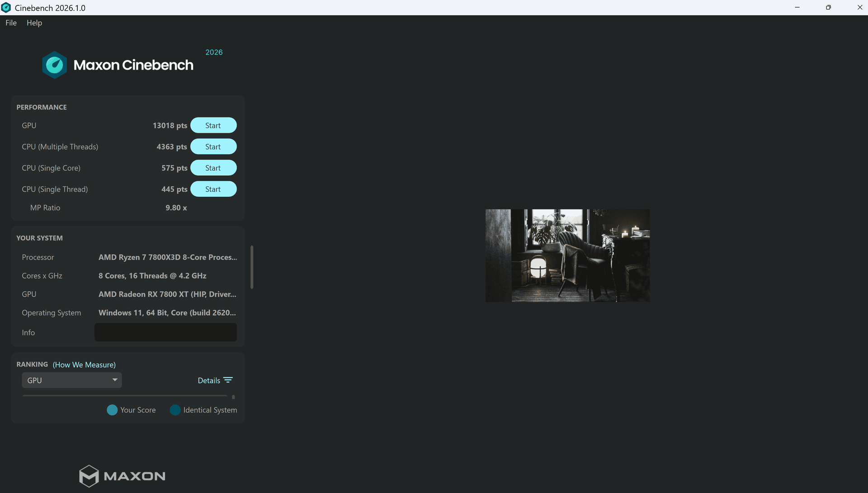This screenshot has width=868, height=493.
Task: Click the CPU (Single Core) label
Action: 51,168
